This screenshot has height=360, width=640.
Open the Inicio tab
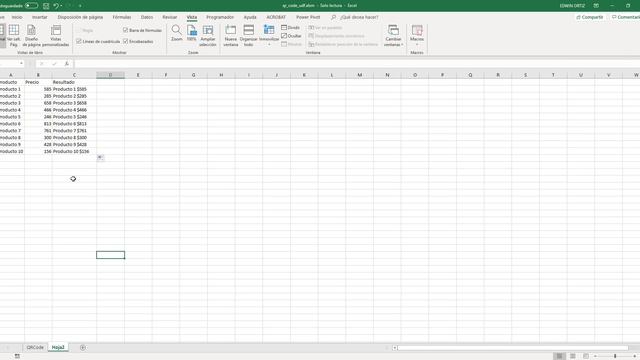pyautogui.click(x=17, y=17)
